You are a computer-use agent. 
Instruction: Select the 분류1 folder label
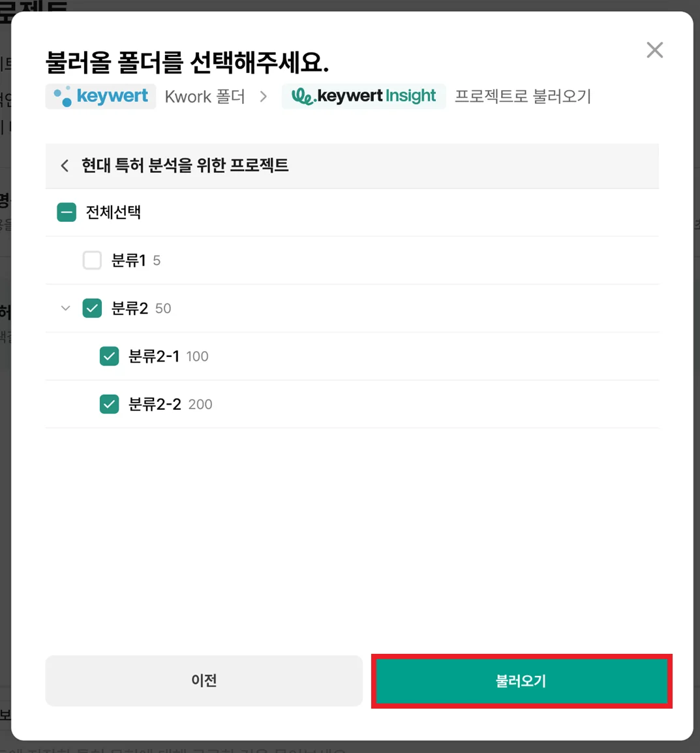pos(129,260)
